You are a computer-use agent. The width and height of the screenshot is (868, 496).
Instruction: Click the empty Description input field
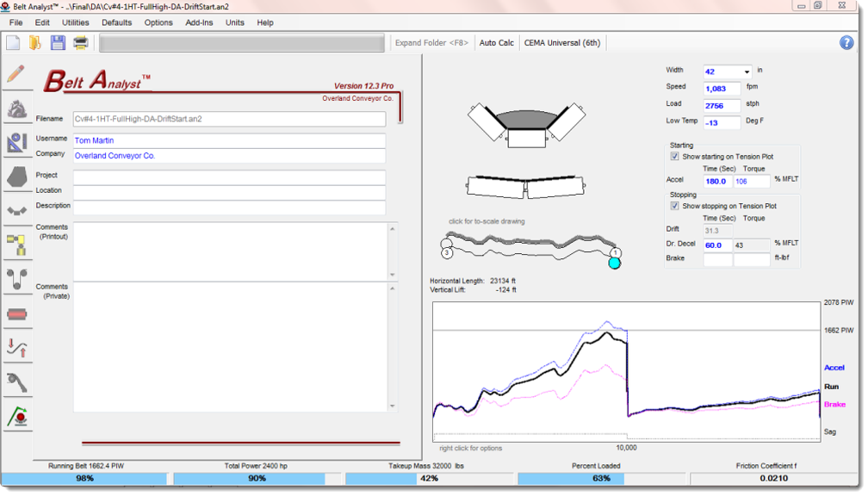(229, 208)
